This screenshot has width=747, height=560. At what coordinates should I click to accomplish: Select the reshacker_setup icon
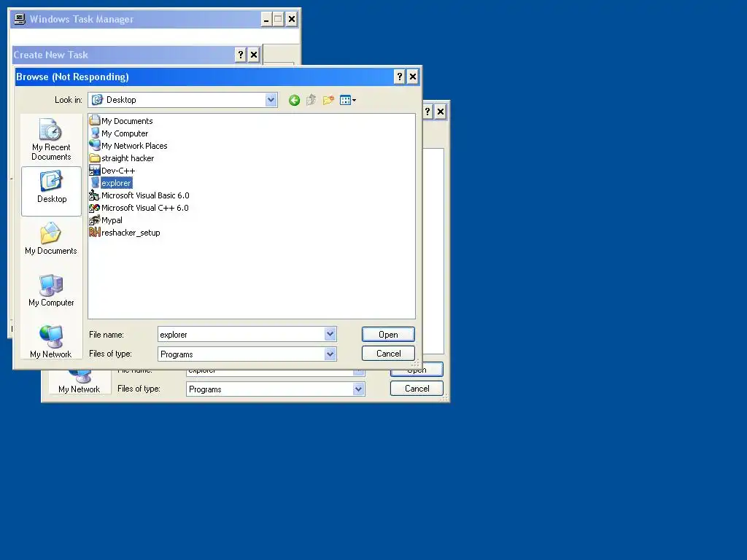coord(95,232)
